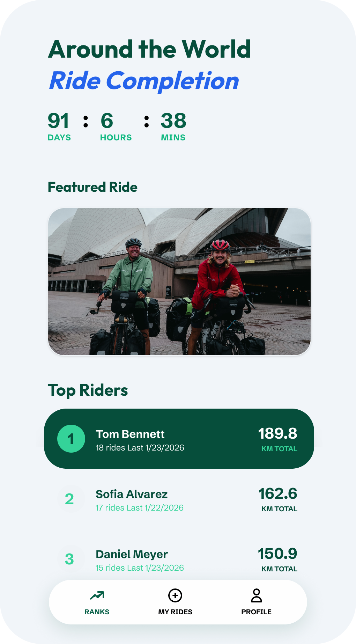Image resolution: width=356 pixels, height=644 pixels.
Task: Click the 189.8 KM TOTAL value
Action: click(x=278, y=434)
